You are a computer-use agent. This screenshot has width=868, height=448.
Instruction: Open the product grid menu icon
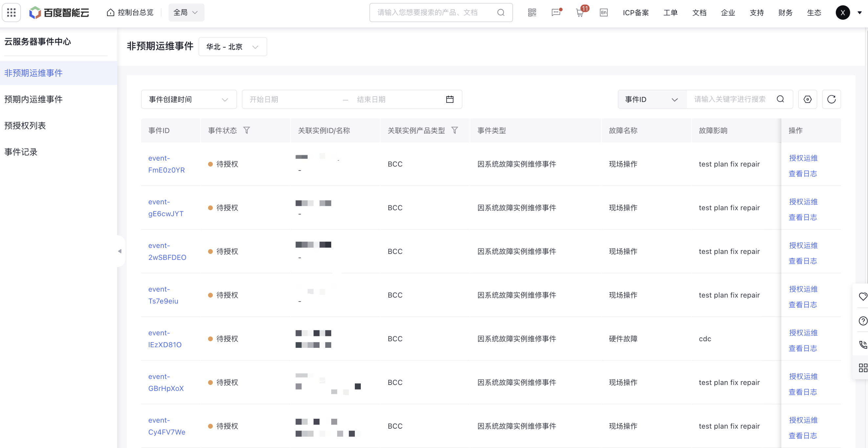pos(11,12)
